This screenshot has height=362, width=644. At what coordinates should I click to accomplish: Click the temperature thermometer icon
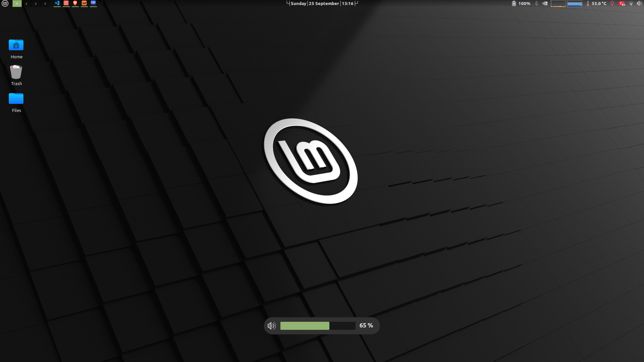(588, 3)
